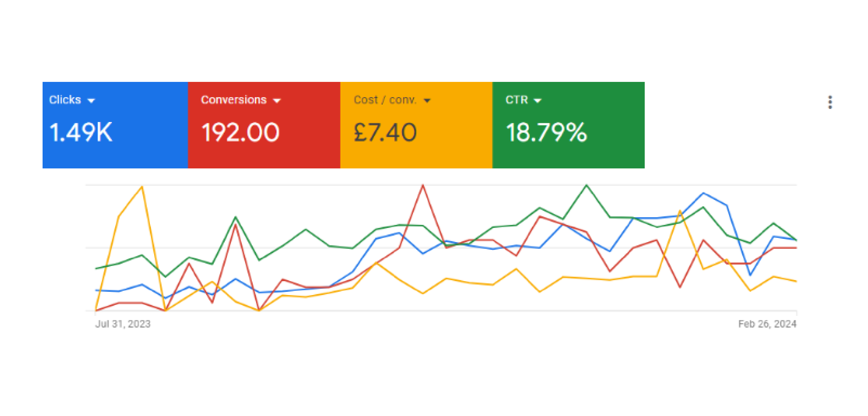Click the 192.00 conversions value
This screenshot has height=416, width=868.
coord(240,132)
